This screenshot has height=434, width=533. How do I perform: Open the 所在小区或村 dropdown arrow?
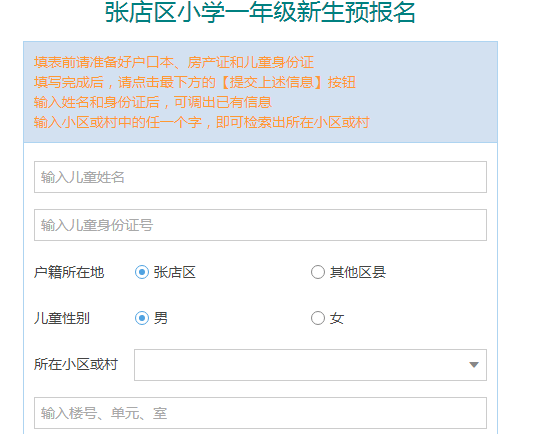pos(474,365)
